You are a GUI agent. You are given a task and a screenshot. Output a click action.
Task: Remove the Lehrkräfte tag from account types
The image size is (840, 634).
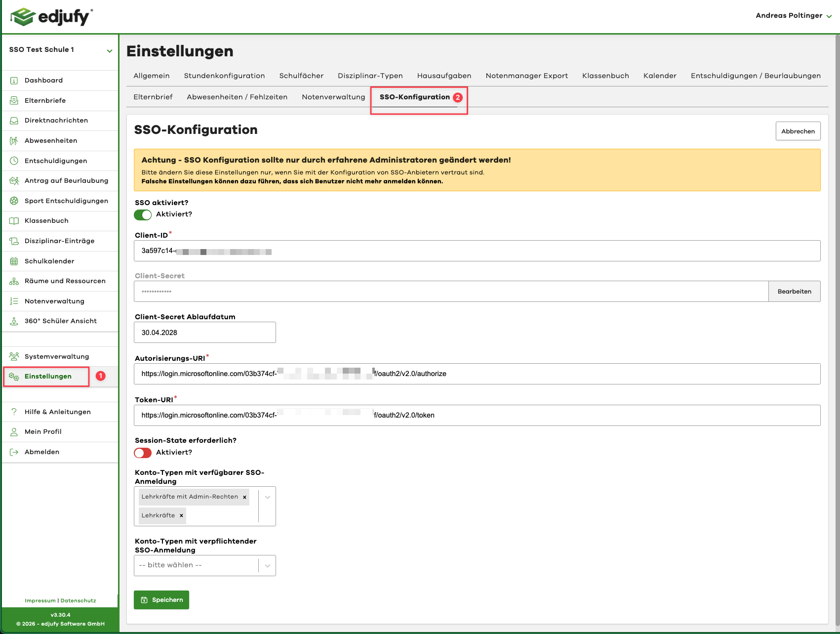[181, 515]
